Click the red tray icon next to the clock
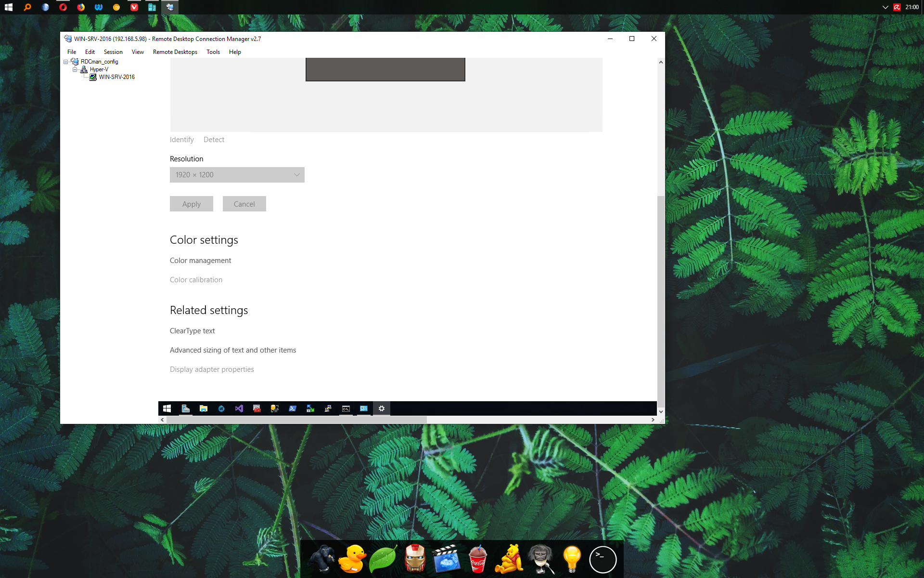 pos(897,7)
